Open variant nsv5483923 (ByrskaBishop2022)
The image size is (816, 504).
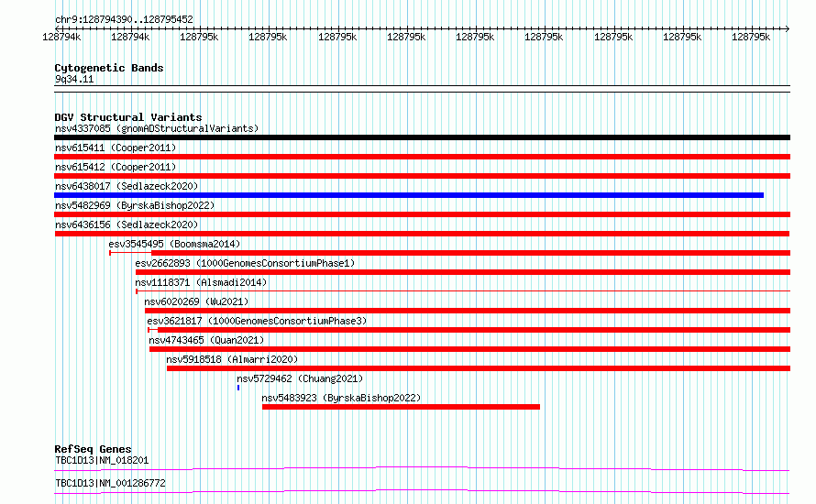(x=341, y=398)
